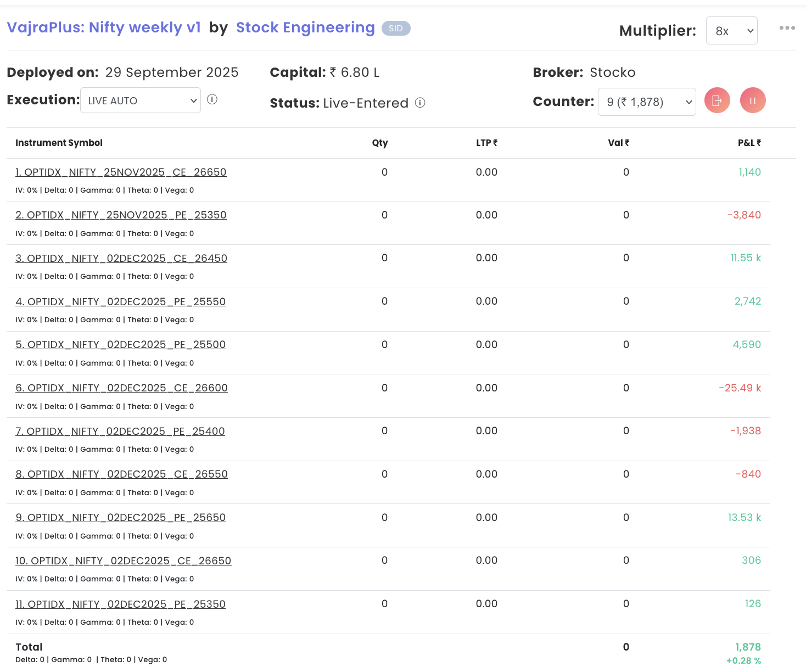Viewport: 806px width, 672px height.
Task: Click the -3,840 P&L value
Action: (744, 215)
